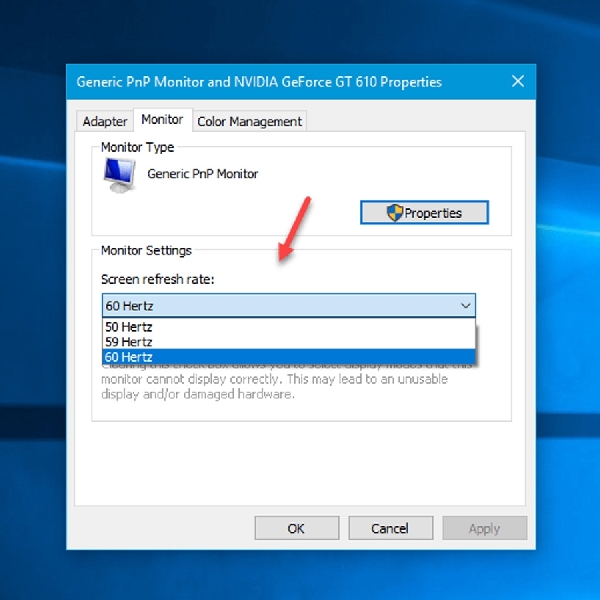Select the highlighted 60 Hertz option
Viewport: 600px width, 600px height.
(289, 357)
